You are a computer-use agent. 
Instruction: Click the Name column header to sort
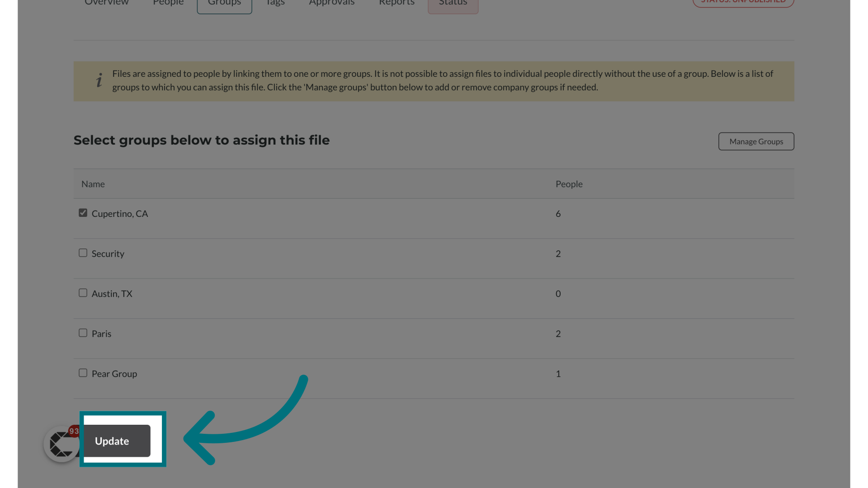(x=93, y=183)
